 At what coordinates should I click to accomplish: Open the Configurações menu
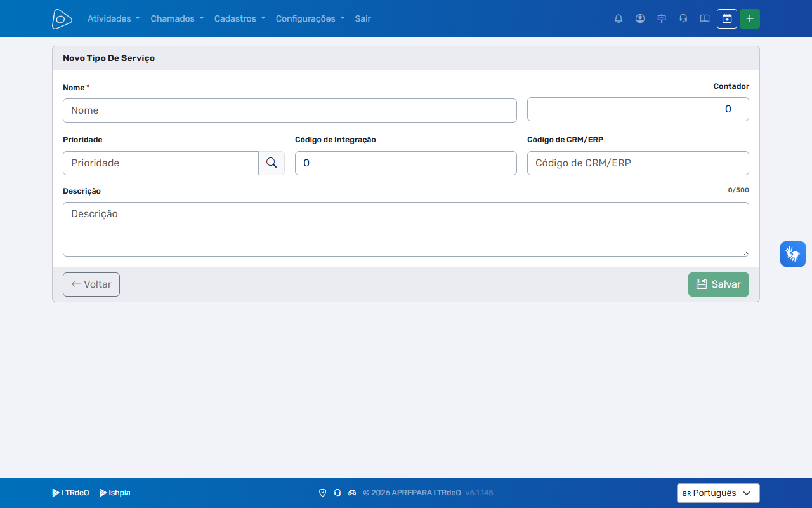point(310,18)
